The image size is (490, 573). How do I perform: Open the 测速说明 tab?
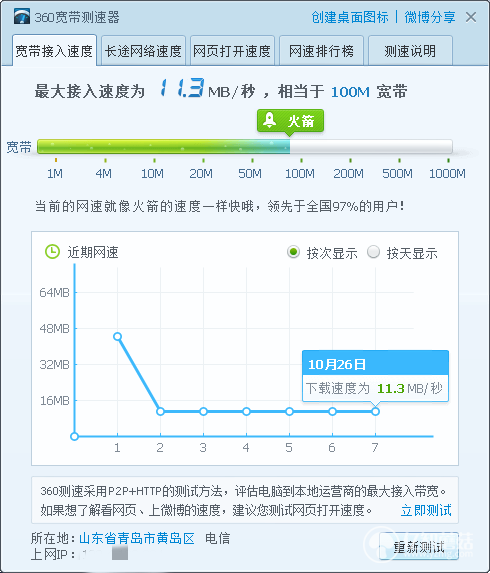(x=410, y=51)
